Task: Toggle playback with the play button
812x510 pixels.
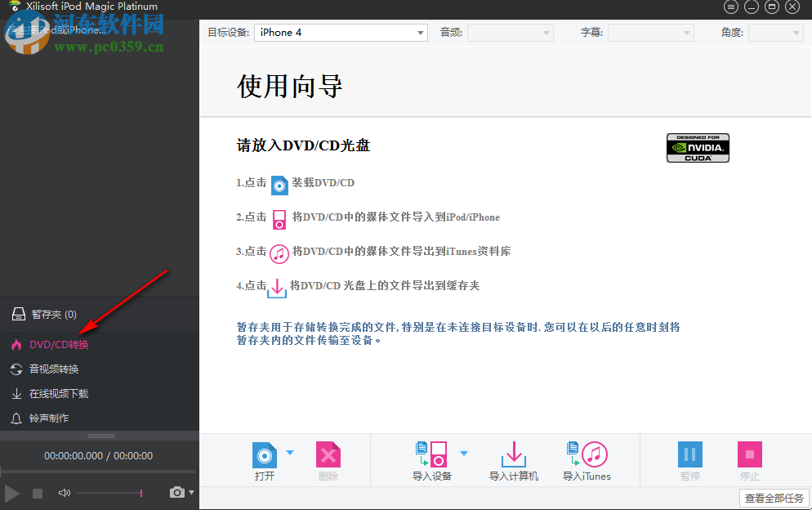Action: point(11,493)
